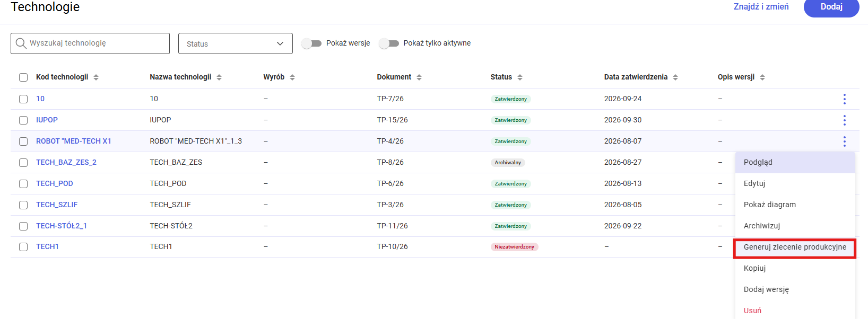
Task: Click the Archiwalny status badge
Action: click(508, 163)
